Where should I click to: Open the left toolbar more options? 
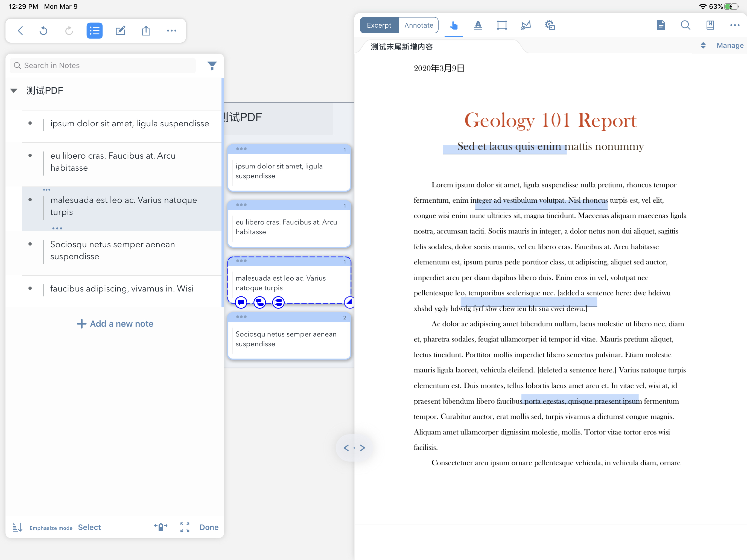171,31
